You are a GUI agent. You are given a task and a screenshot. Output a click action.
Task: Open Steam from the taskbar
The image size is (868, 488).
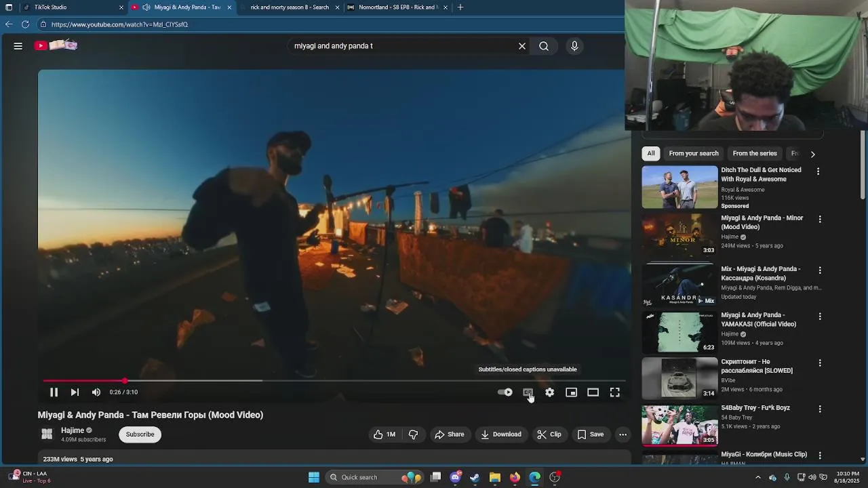click(x=475, y=477)
